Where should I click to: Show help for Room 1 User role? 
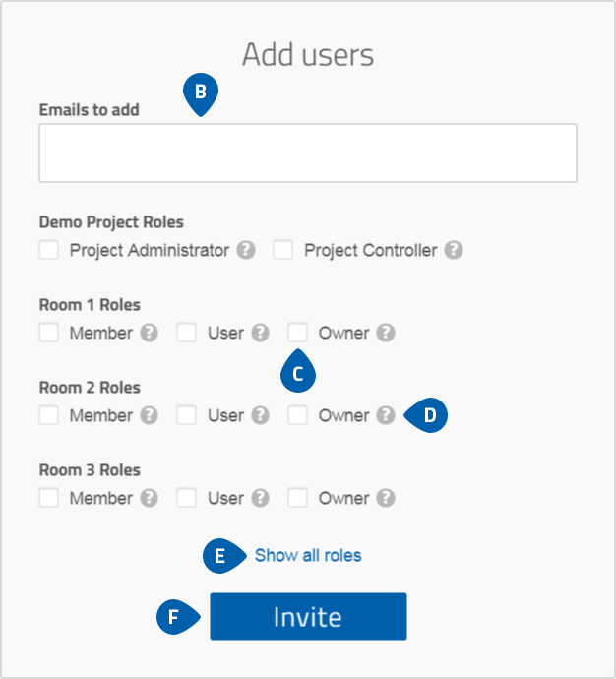pos(260,333)
